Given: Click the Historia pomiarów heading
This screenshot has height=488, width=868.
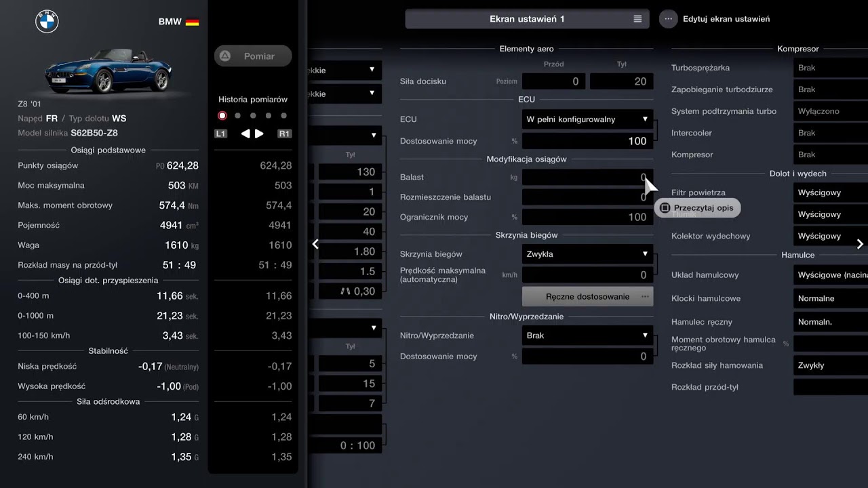Looking at the screenshot, I should [253, 99].
